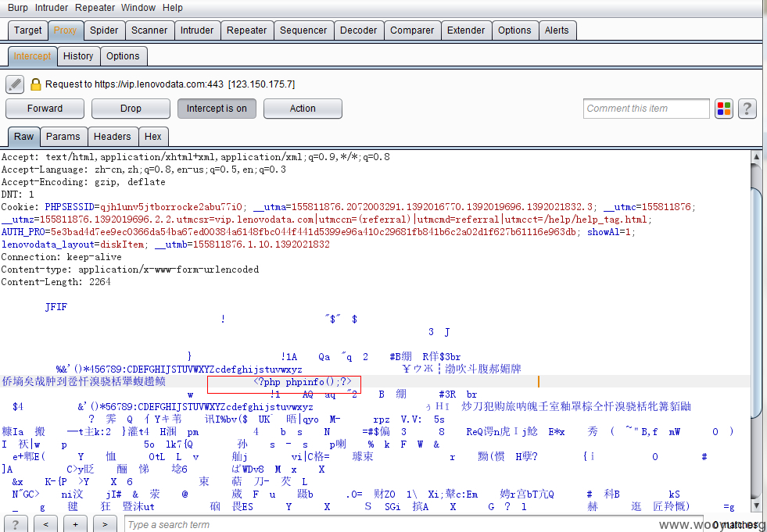Image resolution: width=767 pixels, height=532 pixels.
Task: Open the Window menu
Action: point(138,8)
